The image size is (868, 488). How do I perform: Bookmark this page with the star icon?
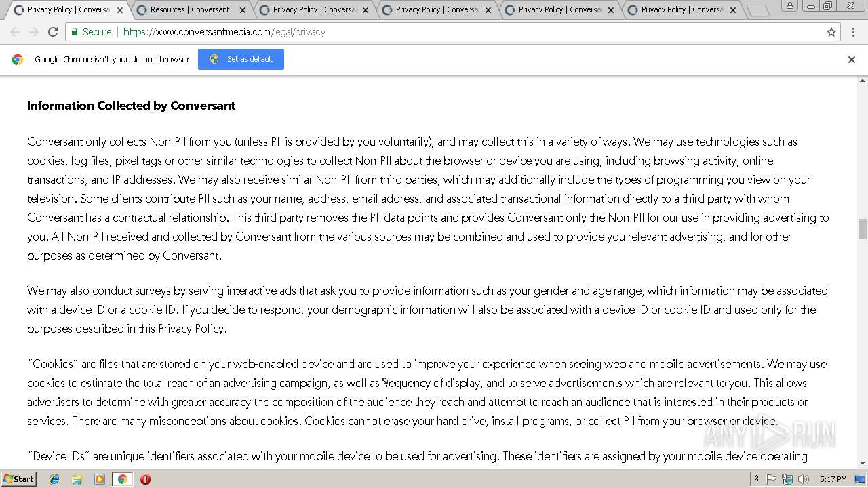[x=831, y=32]
